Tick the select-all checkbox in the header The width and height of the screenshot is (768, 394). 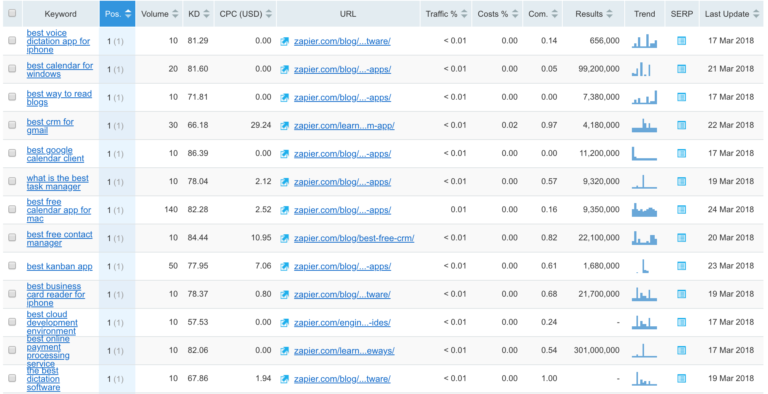(12, 13)
